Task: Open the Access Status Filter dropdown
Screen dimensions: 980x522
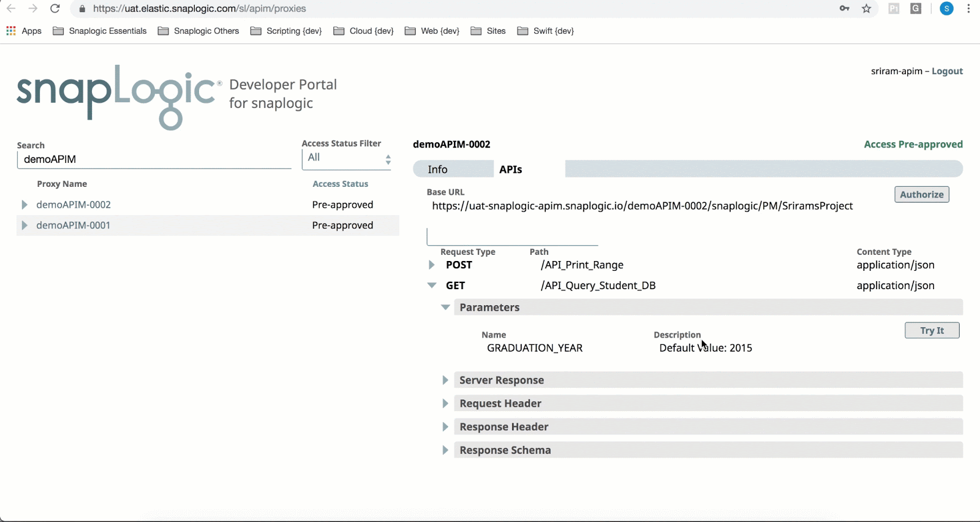Action: 347,159
